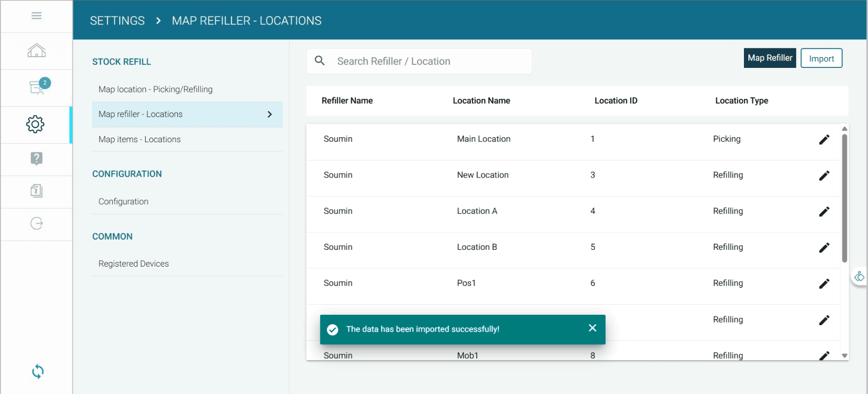Select Map items - Locations menu item
Image resolution: width=868 pixels, height=394 pixels.
point(139,140)
